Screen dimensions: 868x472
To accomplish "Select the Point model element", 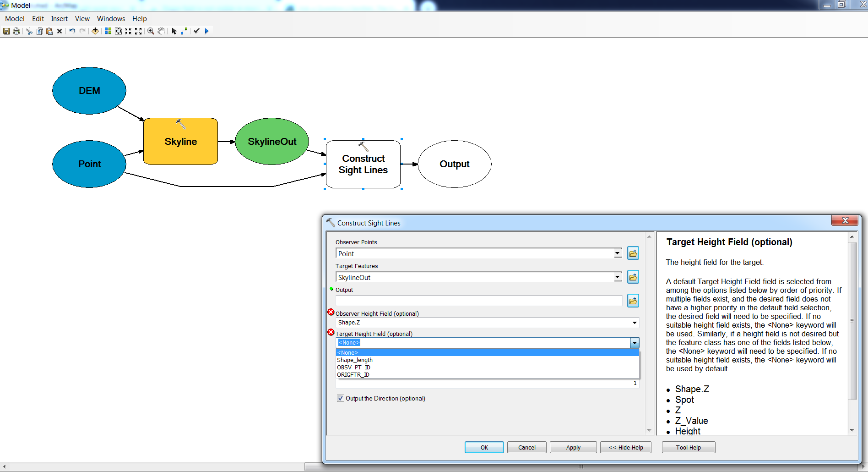I will click(x=89, y=164).
